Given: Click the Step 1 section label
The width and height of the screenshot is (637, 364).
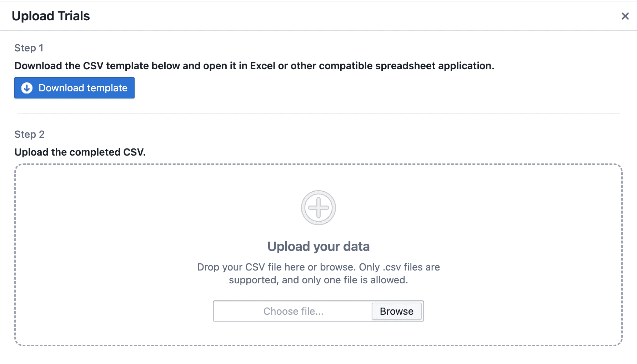Looking at the screenshot, I should [x=29, y=47].
